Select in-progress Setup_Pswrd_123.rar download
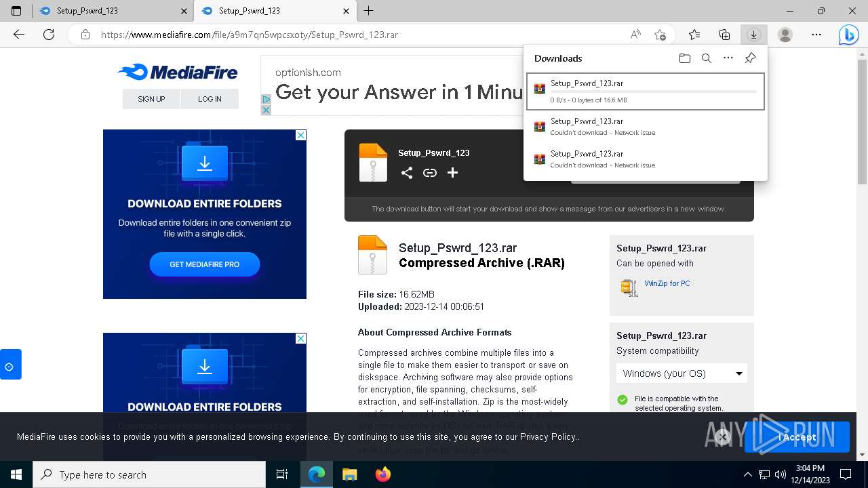This screenshot has width=868, height=488. (x=646, y=91)
